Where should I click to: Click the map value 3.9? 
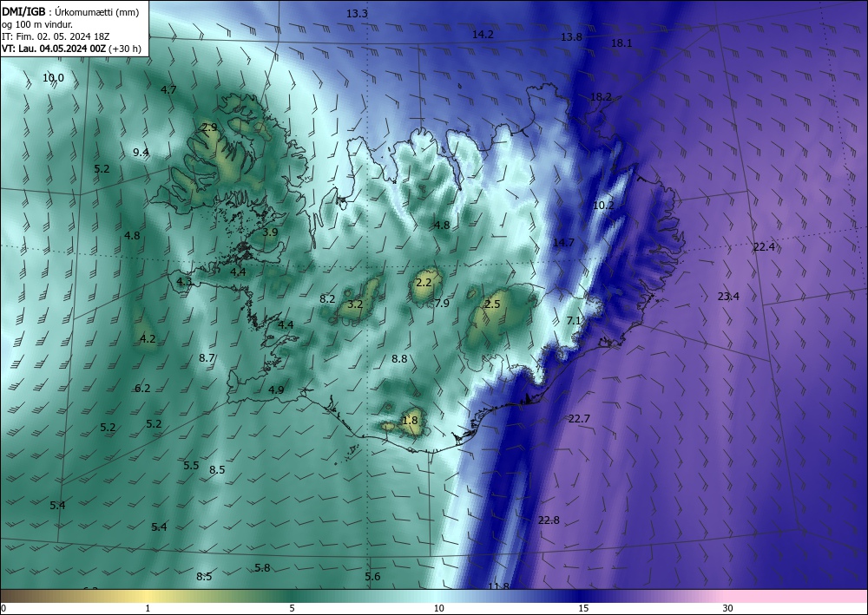[x=270, y=232]
